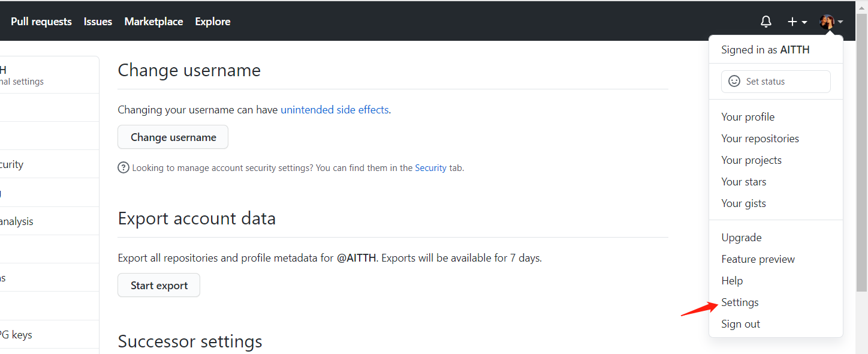Open Marketplace from the header
868x354 pixels.
(x=153, y=22)
